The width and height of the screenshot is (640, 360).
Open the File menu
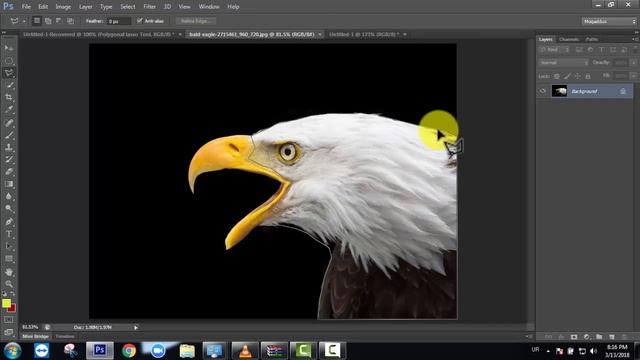(26, 7)
